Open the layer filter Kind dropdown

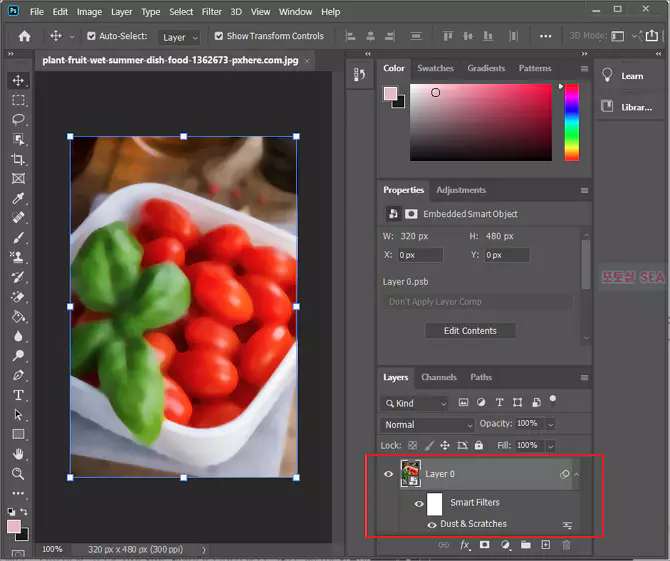[x=414, y=403]
